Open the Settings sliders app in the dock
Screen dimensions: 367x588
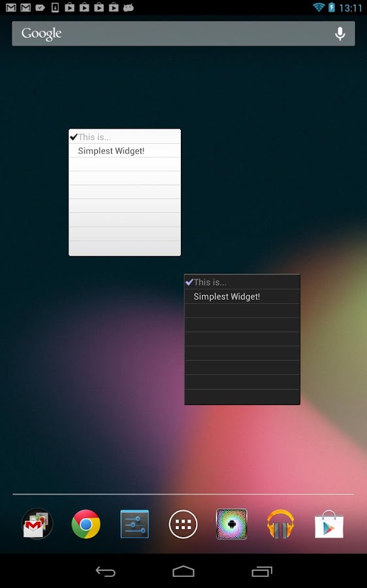tap(135, 524)
